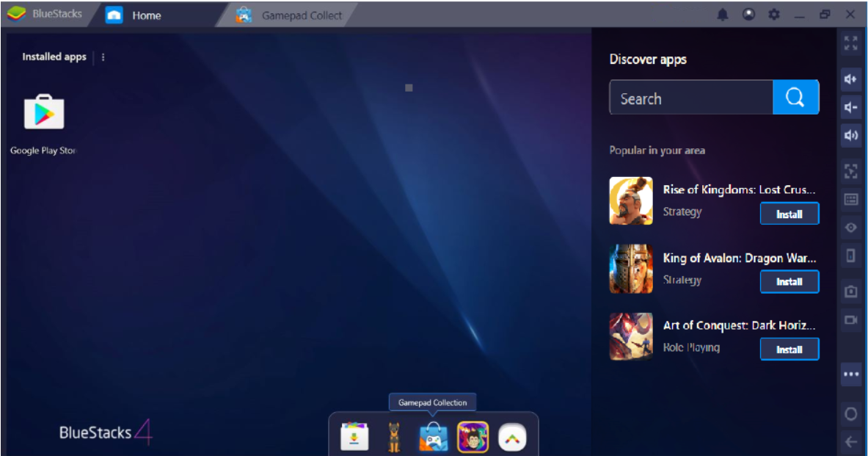Restore down the BlueStacks window
Viewport: 868px width, 456px height.
(x=825, y=15)
